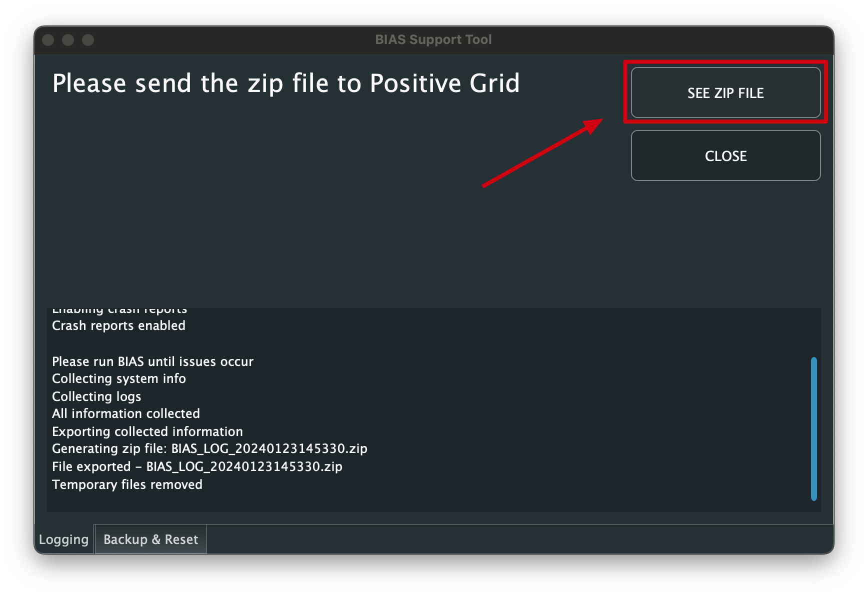Image resolution: width=868 pixels, height=596 pixels.
Task: Click the 'Collecting logs' log entry
Action: tap(96, 396)
